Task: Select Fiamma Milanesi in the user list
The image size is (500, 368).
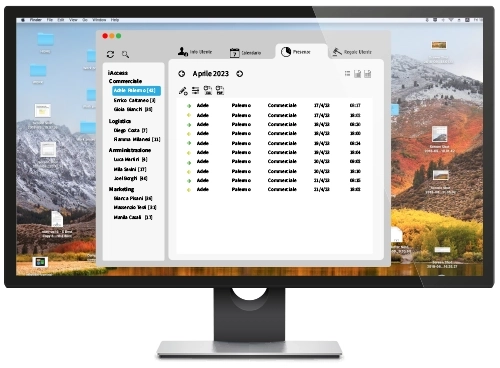Action: pyautogui.click(x=137, y=139)
